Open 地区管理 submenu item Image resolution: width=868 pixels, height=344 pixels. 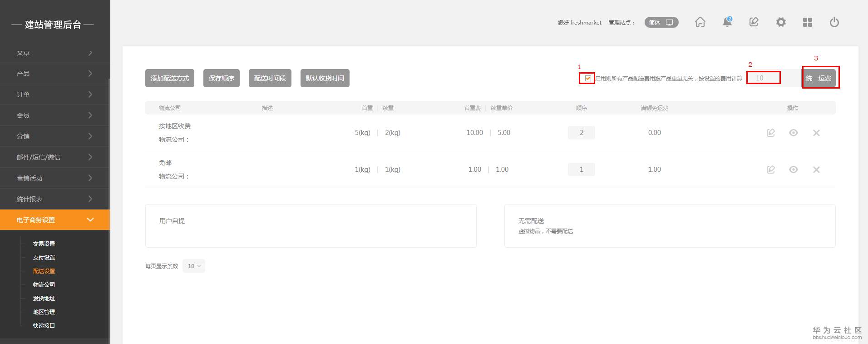pos(44,312)
